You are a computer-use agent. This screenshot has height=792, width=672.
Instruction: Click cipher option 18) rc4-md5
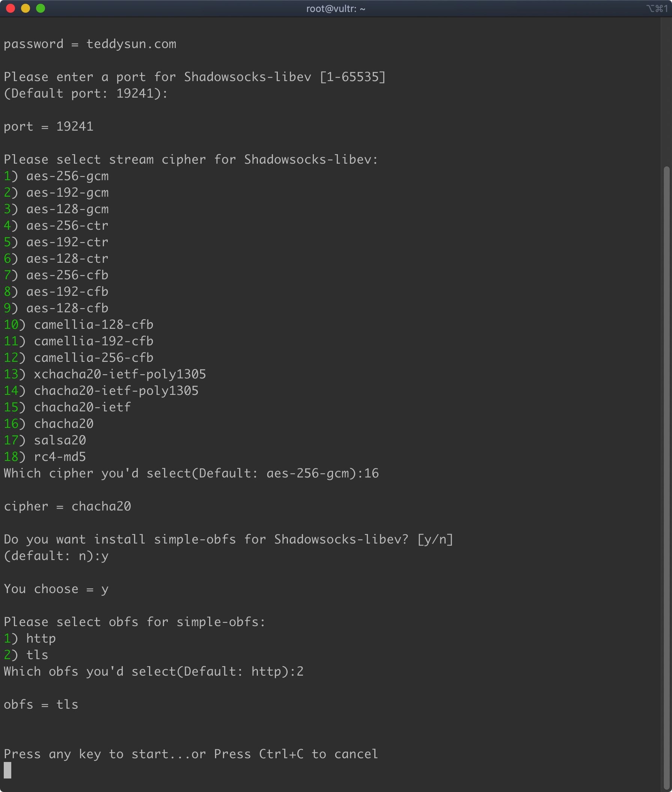pos(45,457)
